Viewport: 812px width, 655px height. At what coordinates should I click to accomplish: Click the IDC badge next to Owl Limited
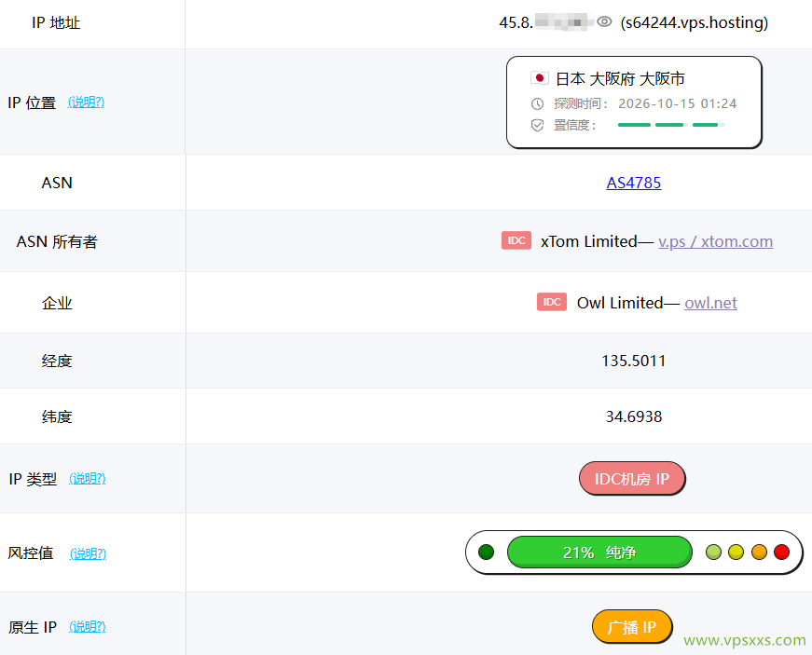pos(552,302)
